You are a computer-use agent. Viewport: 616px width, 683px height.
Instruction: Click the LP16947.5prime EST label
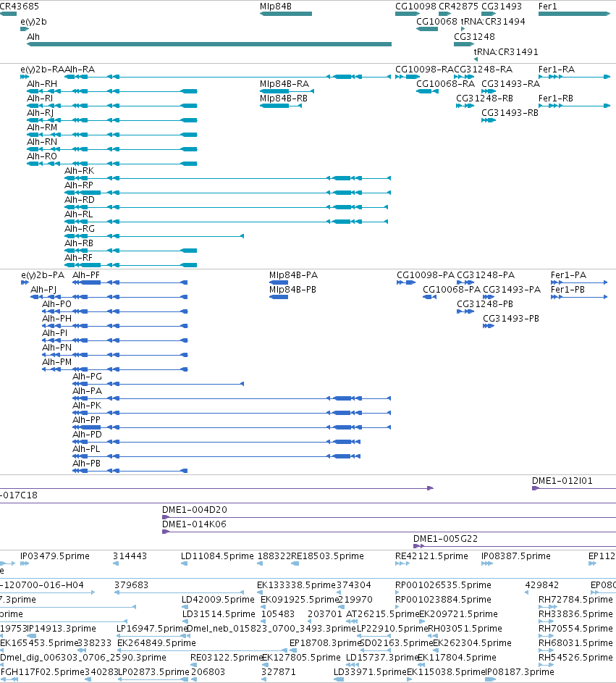(151, 629)
